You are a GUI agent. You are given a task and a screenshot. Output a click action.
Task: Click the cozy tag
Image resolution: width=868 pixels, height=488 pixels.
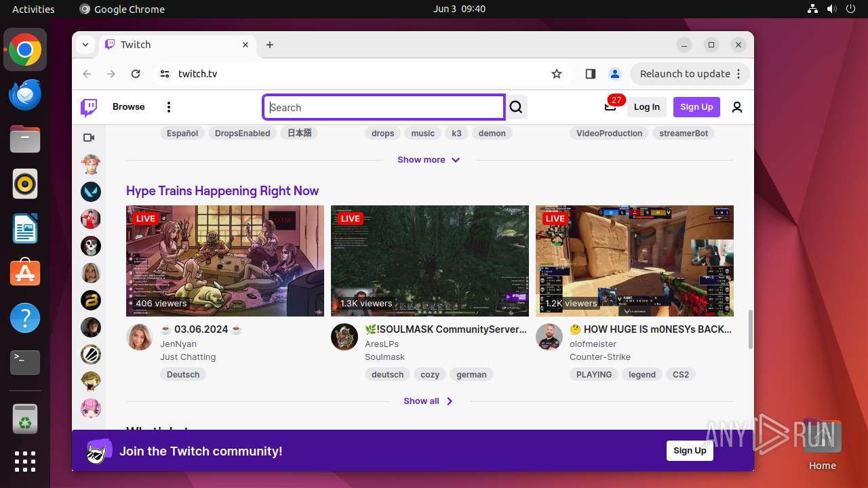pos(430,374)
